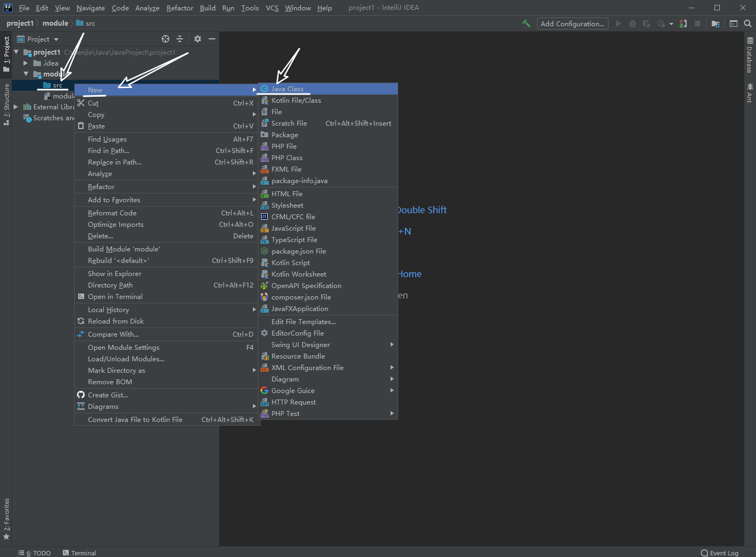Screen dimensions: 756x557
Task: Collapse the project1 tree node
Action: click(16, 52)
